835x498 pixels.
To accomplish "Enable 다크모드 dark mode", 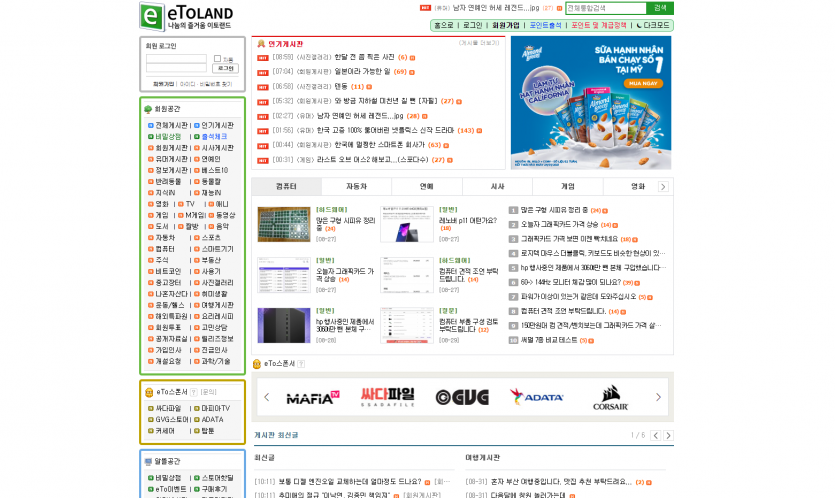I will tap(654, 25).
